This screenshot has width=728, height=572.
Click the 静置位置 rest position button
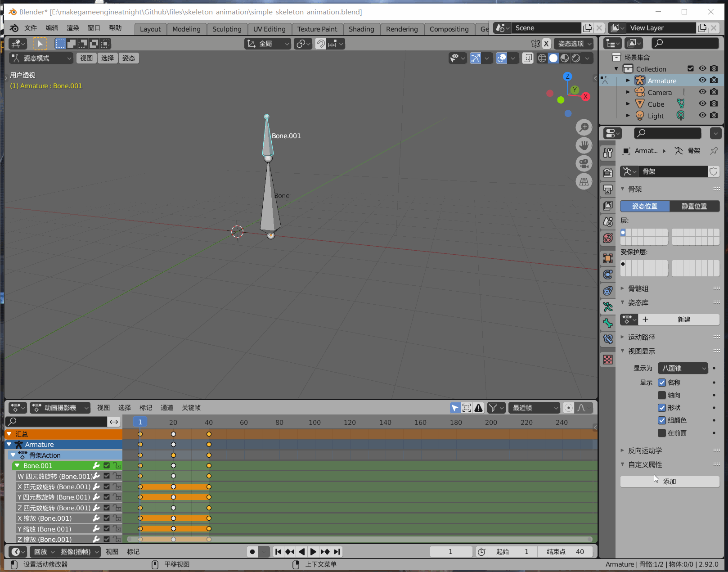coord(694,206)
